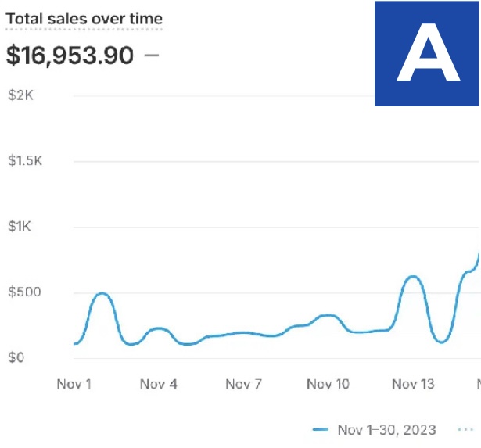Click the blue A logo badge
The height and width of the screenshot is (448, 481).
(427, 54)
